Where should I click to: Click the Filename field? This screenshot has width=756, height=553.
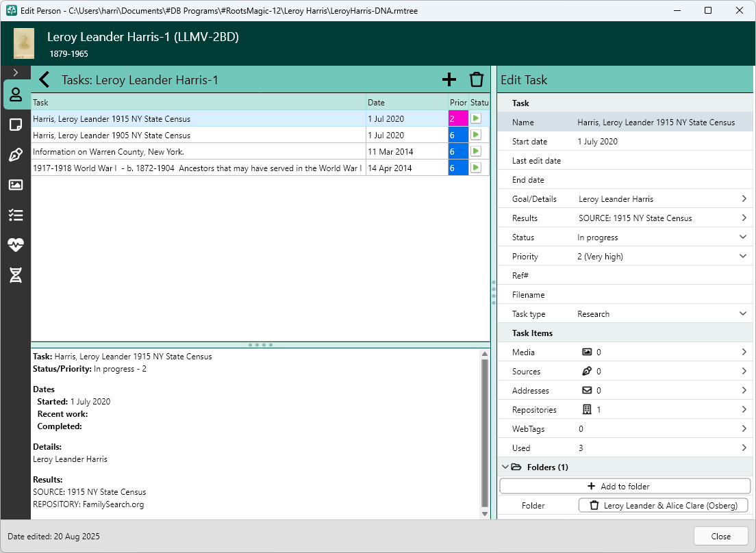pos(625,295)
